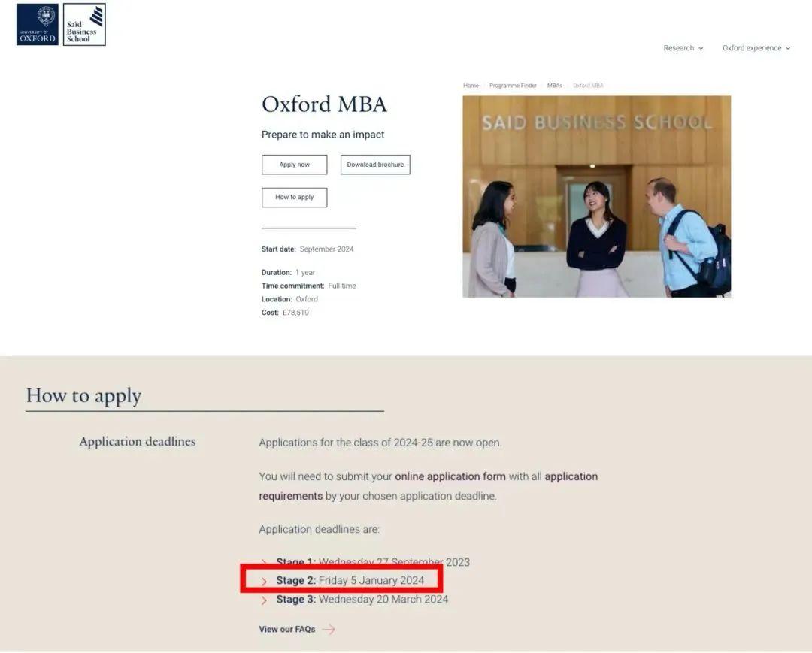Open the Programme Finder breadcrumb

click(x=513, y=86)
